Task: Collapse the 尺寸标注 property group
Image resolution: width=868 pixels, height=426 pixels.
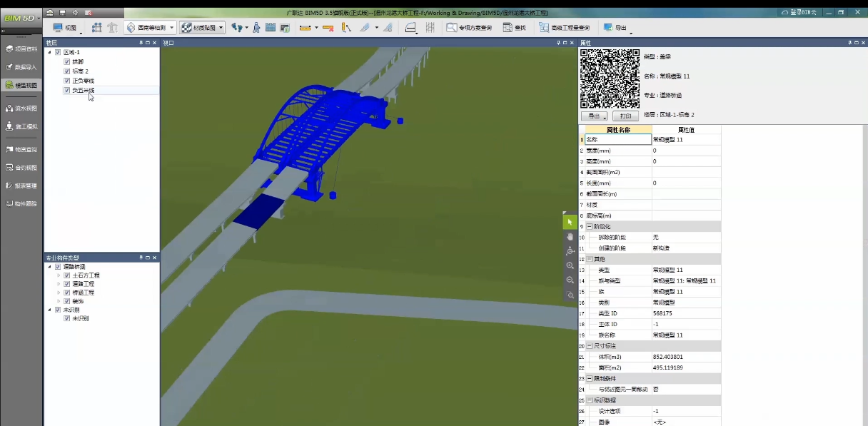Action: (590, 345)
